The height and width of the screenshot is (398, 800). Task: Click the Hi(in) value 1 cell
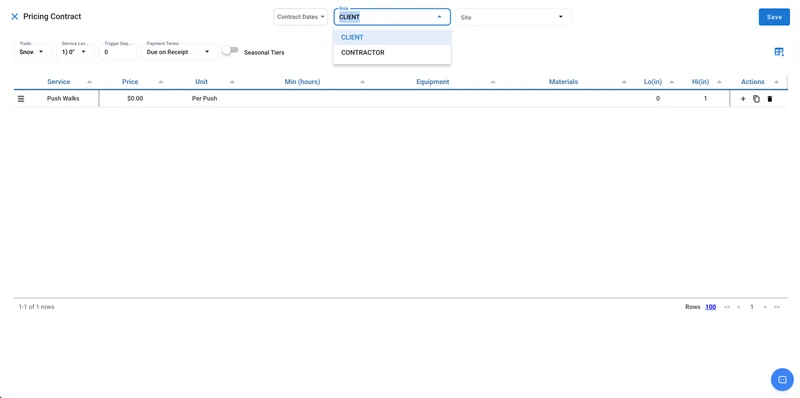pos(706,98)
